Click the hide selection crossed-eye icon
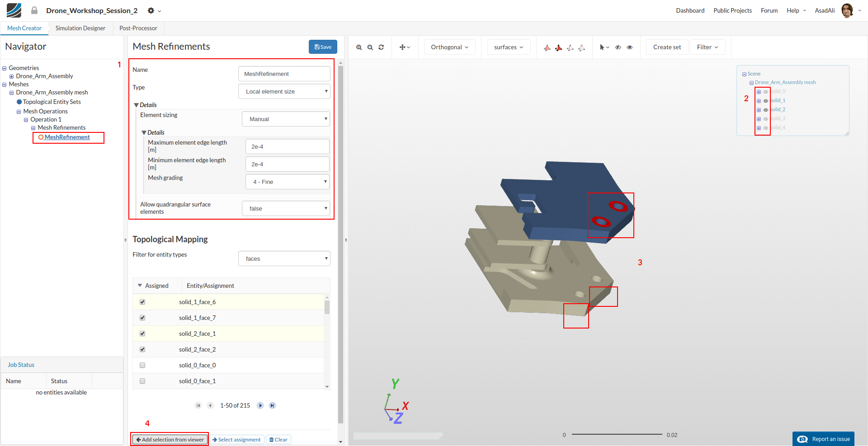Image resolution: width=868 pixels, height=446 pixels. click(618, 47)
